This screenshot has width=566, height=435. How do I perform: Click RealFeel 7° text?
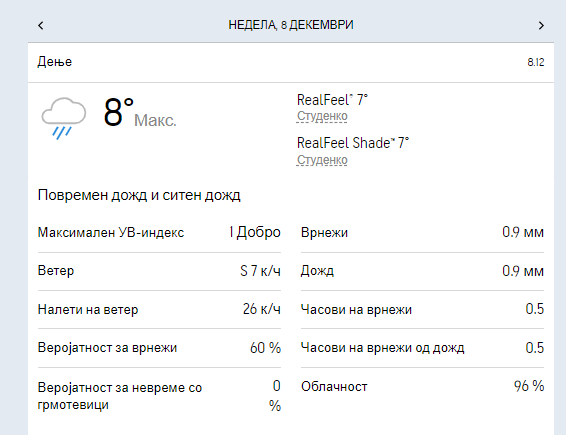tap(332, 100)
